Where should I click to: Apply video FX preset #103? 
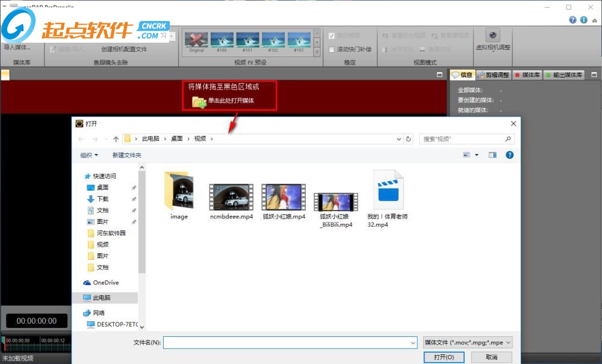point(299,42)
